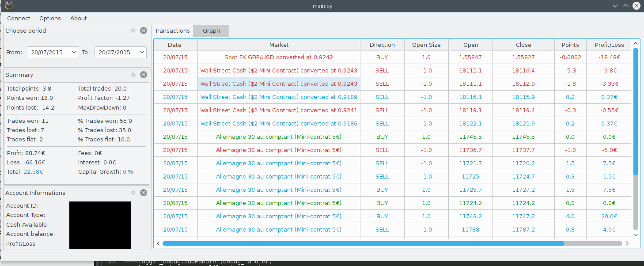644x266 pixels.
Task: Select the Spot FX GBP/USD transaction row
Action: (x=279, y=57)
